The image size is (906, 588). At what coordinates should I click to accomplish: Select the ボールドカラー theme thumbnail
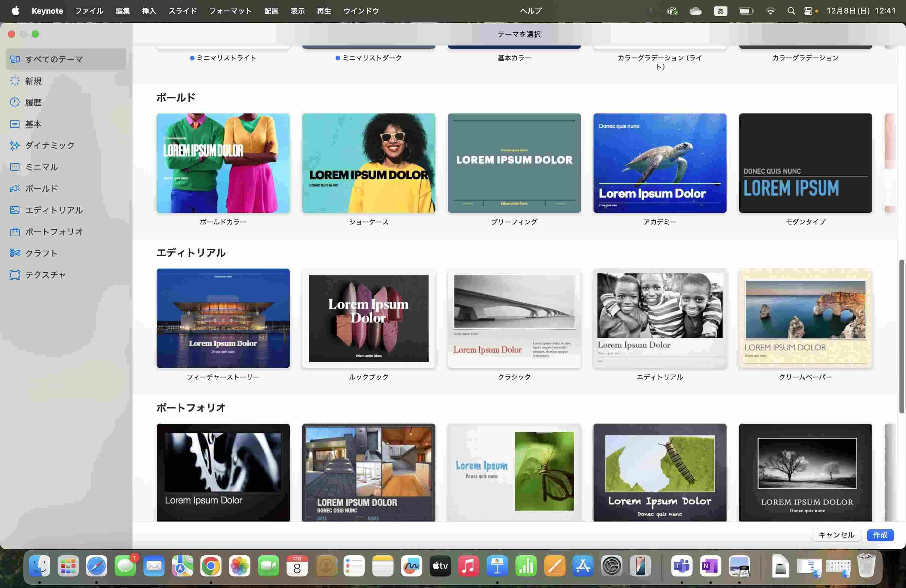coord(223,163)
